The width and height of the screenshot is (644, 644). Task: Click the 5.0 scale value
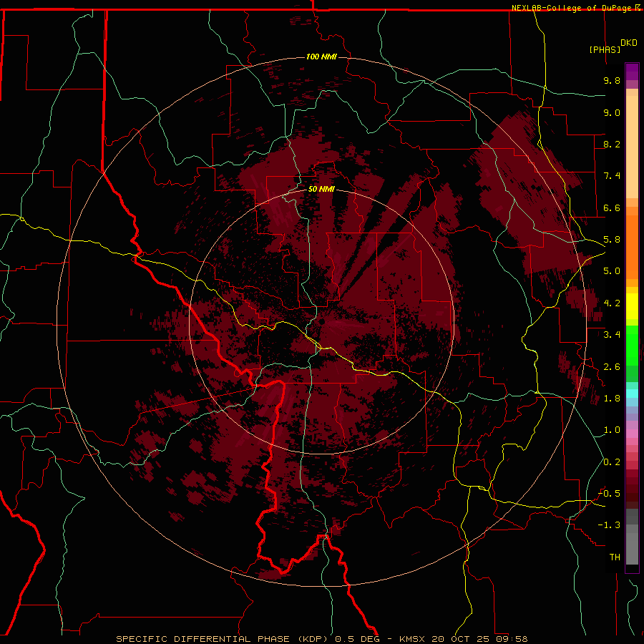pyautogui.click(x=612, y=271)
